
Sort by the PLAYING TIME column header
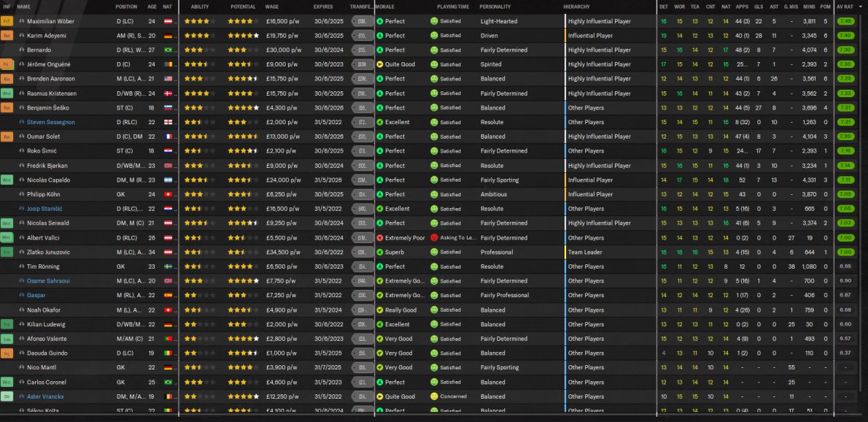tap(453, 7)
